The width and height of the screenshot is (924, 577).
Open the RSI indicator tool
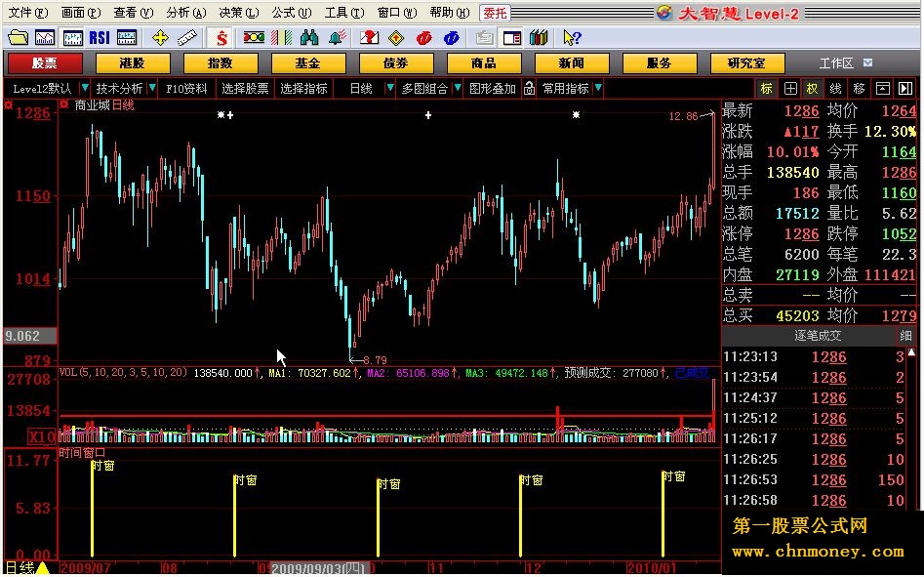click(x=100, y=38)
